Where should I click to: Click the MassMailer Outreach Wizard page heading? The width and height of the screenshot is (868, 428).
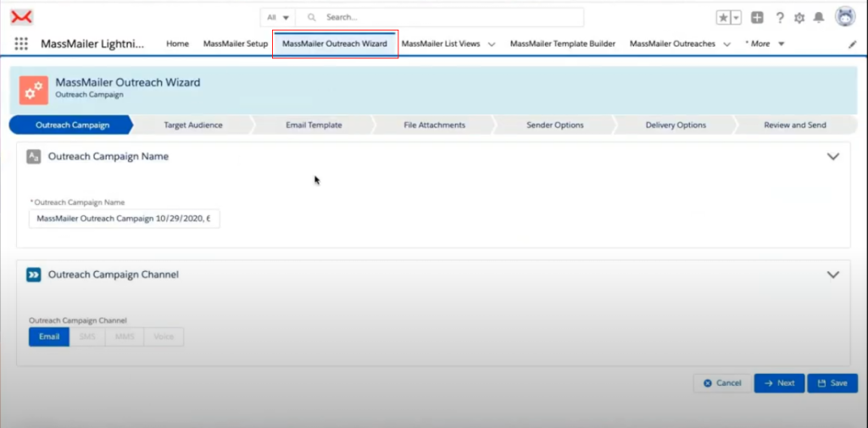(x=128, y=82)
